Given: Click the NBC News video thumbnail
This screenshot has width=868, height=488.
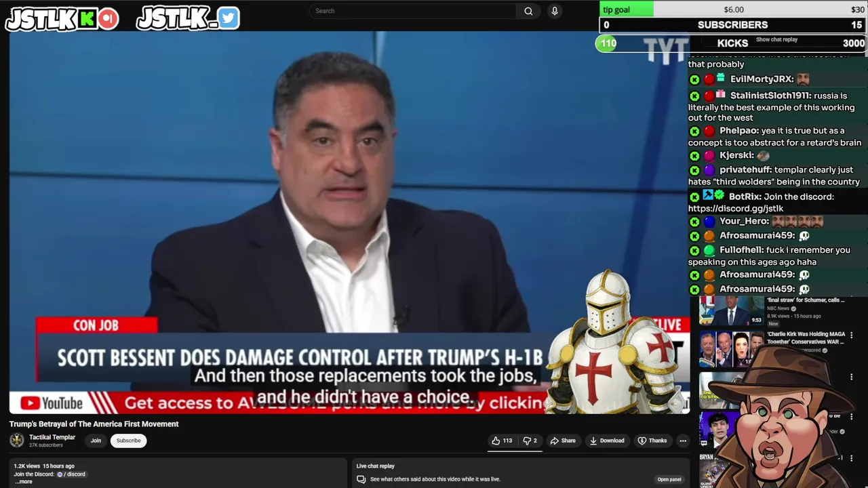Looking at the screenshot, I should 732,311.
